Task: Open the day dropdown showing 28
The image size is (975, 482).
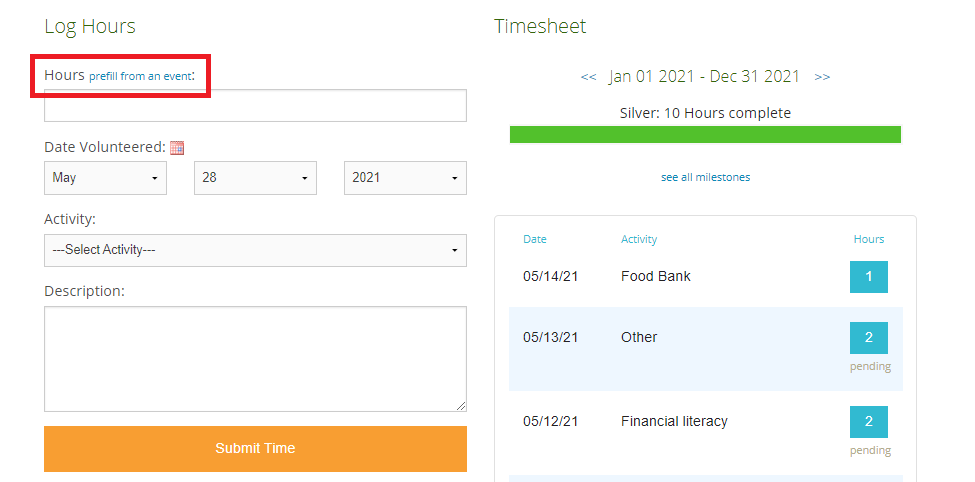Action: (x=255, y=178)
